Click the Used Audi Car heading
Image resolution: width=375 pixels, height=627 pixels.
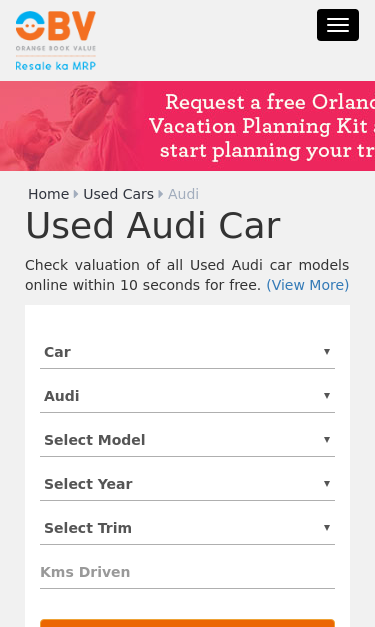(x=153, y=226)
